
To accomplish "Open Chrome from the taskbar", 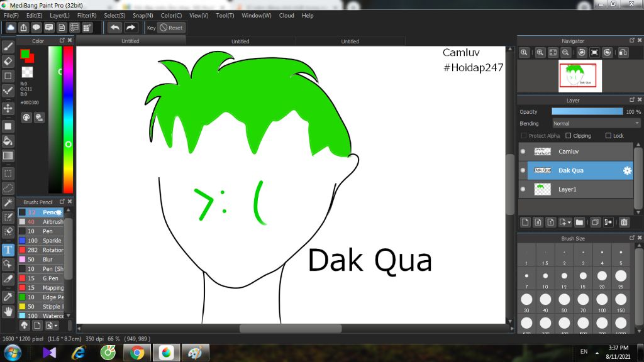I will pyautogui.click(x=137, y=353).
